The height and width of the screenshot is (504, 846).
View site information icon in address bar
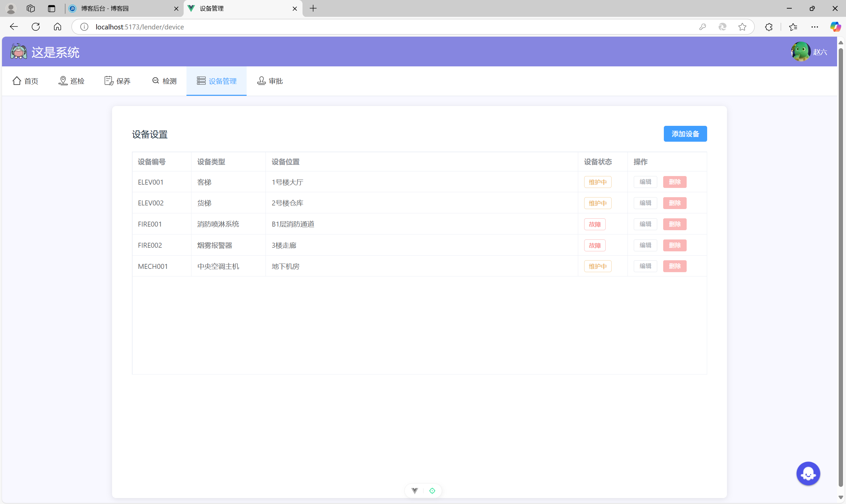(84, 27)
